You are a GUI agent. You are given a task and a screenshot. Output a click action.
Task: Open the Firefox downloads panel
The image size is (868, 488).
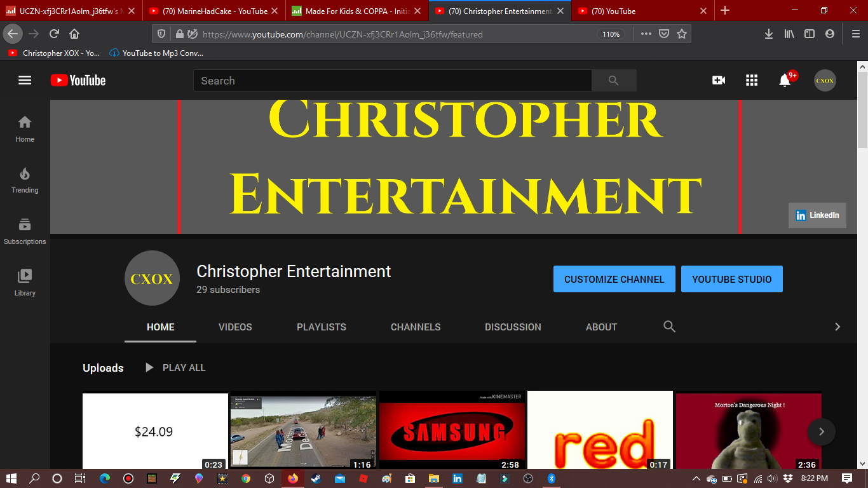769,34
